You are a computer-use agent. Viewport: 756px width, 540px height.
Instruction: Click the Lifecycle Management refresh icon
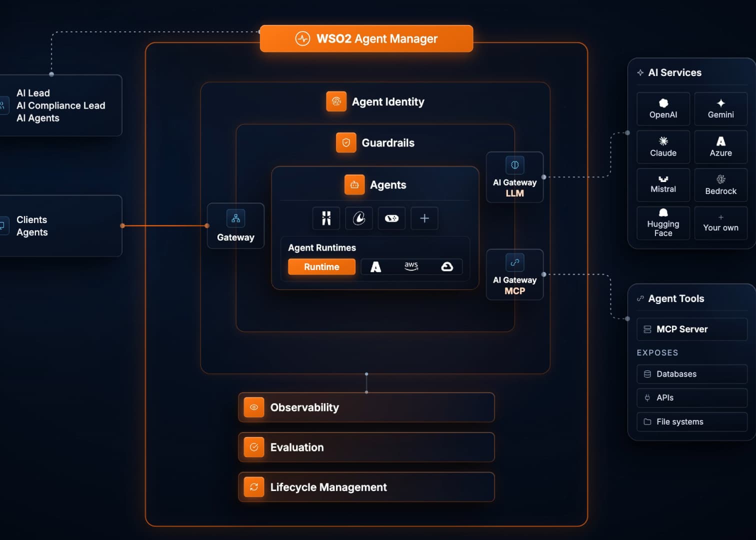(254, 487)
